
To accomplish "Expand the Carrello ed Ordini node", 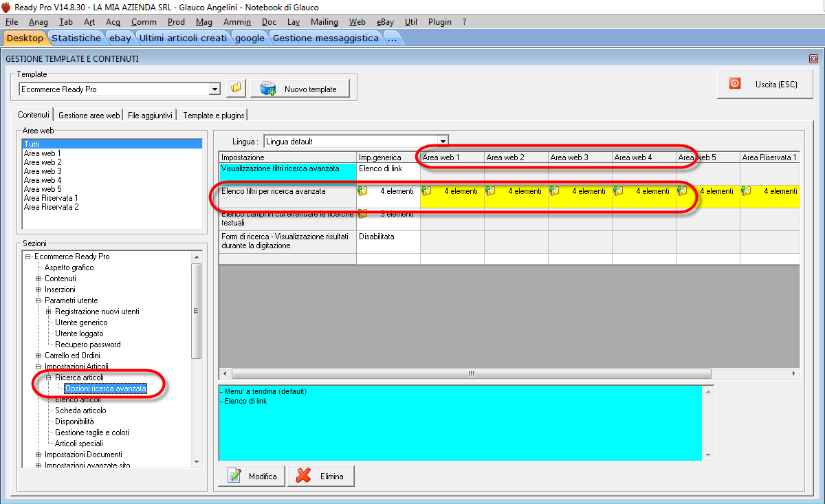I will pos(38,355).
